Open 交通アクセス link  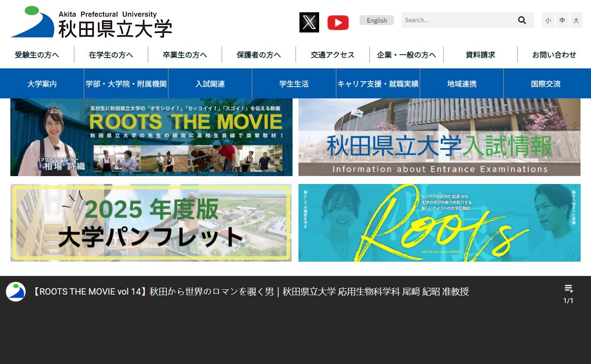click(x=332, y=55)
